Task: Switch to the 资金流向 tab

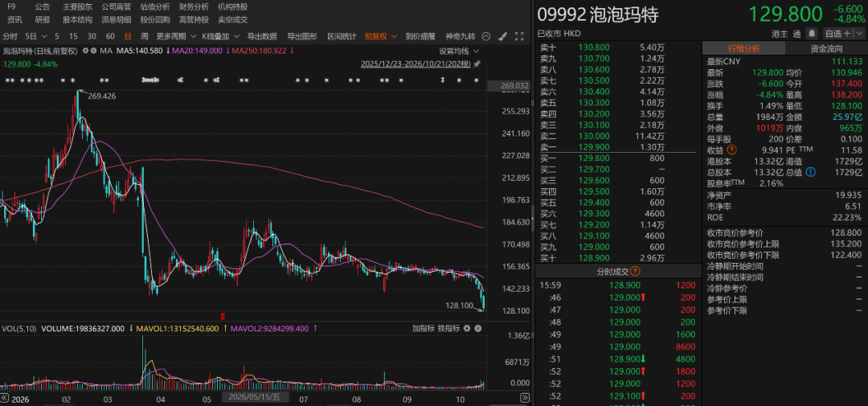Action: (x=826, y=49)
